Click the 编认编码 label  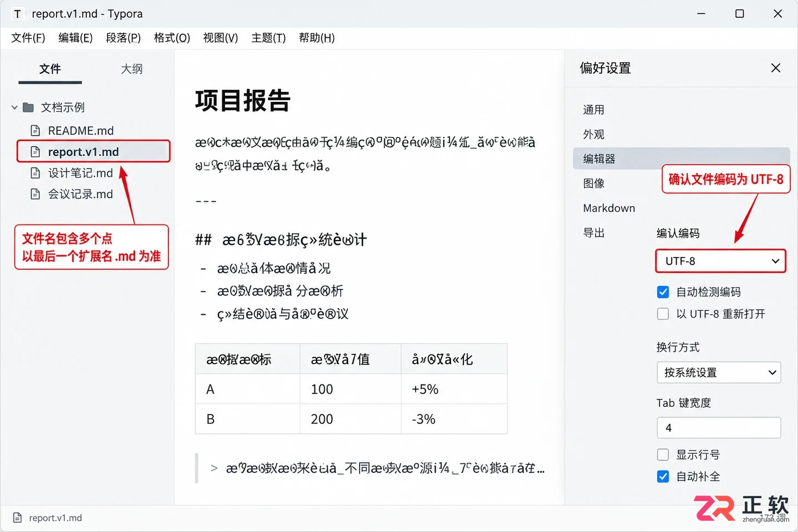pyautogui.click(x=678, y=233)
